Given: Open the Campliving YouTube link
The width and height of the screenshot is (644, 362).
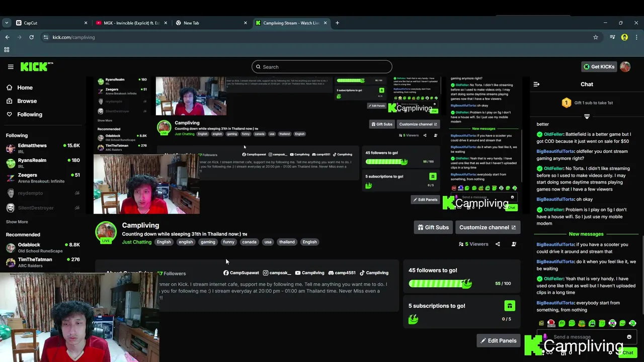Looking at the screenshot, I should pyautogui.click(x=309, y=273).
